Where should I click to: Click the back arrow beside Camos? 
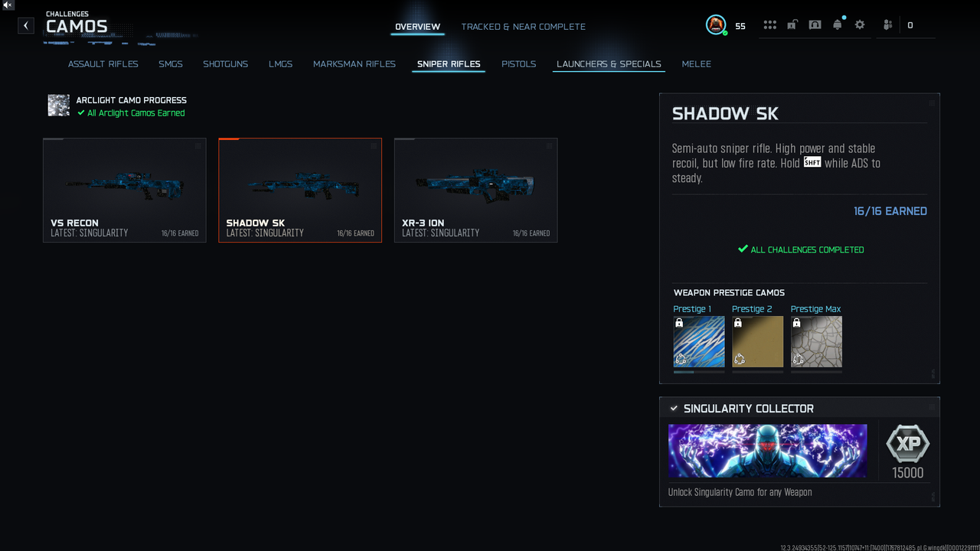point(26,25)
